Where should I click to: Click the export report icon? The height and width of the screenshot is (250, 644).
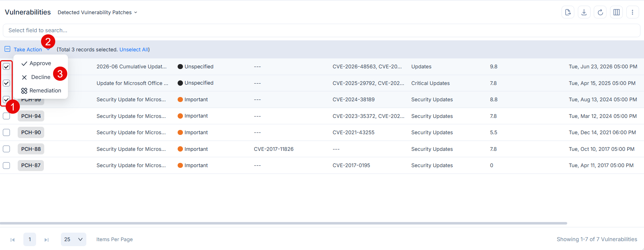[568, 12]
